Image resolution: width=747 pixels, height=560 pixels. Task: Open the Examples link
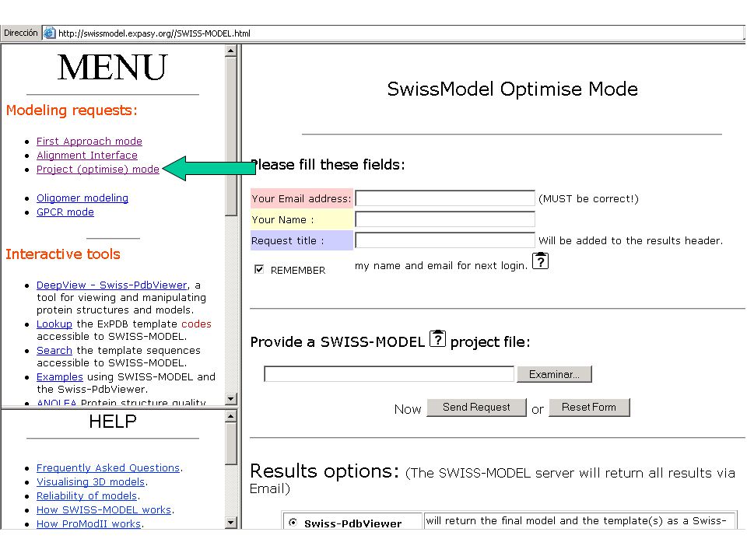point(60,377)
